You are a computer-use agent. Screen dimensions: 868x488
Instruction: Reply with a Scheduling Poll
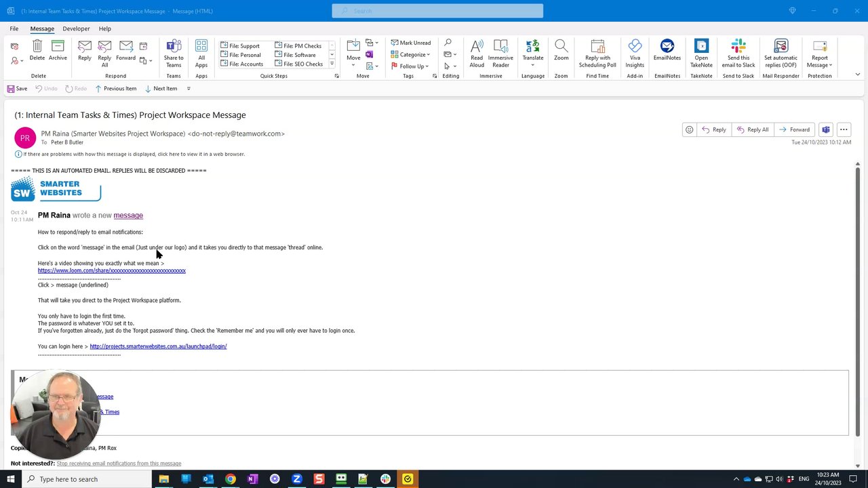click(x=597, y=53)
